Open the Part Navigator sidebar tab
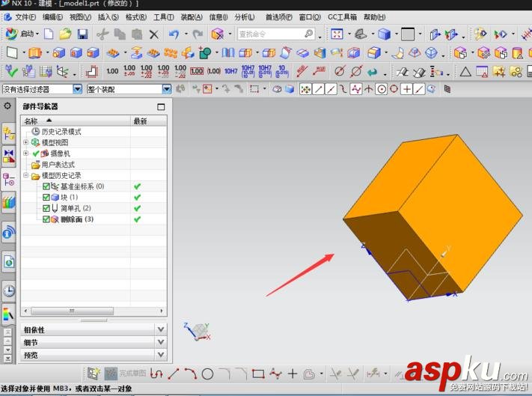 pos(8,179)
